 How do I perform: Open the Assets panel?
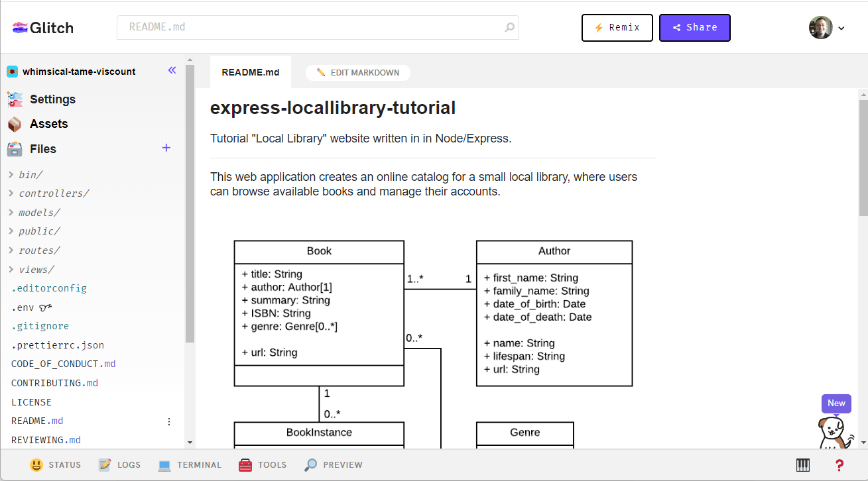[48, 124]
